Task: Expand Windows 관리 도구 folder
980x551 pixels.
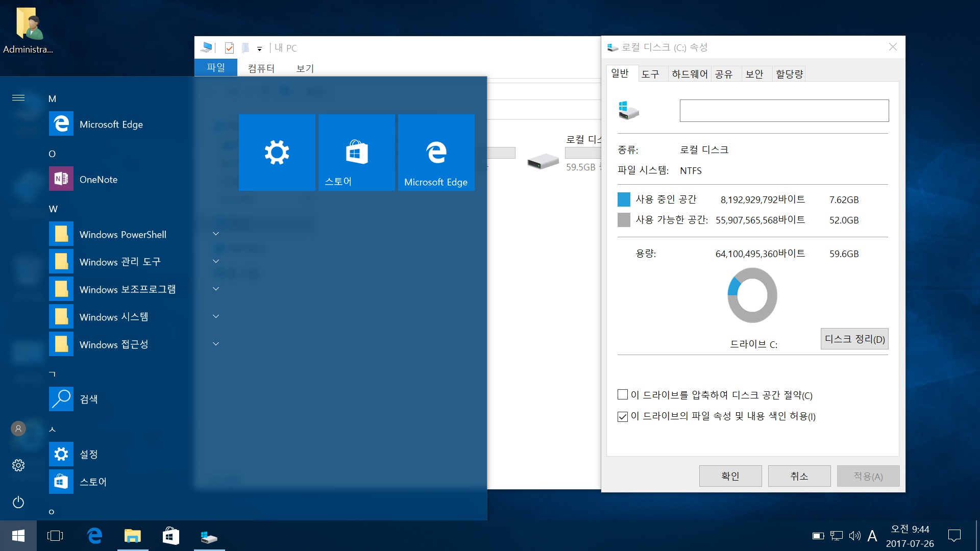Action: (216, 262)
